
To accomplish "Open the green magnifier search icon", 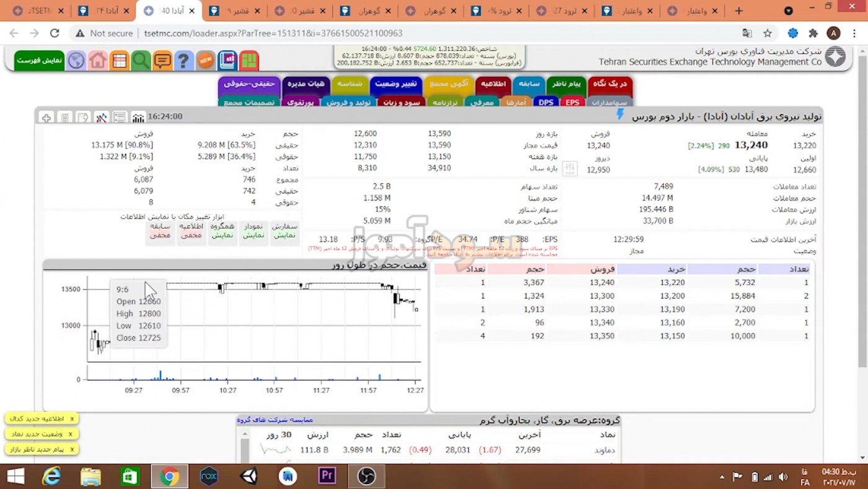I will click(141, 60).
